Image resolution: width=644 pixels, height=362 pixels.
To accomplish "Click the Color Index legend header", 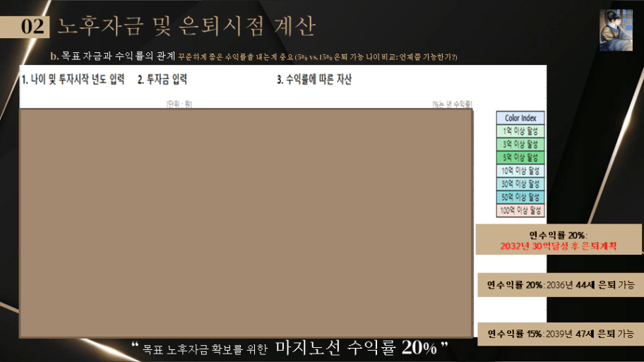I will point(520,118).
